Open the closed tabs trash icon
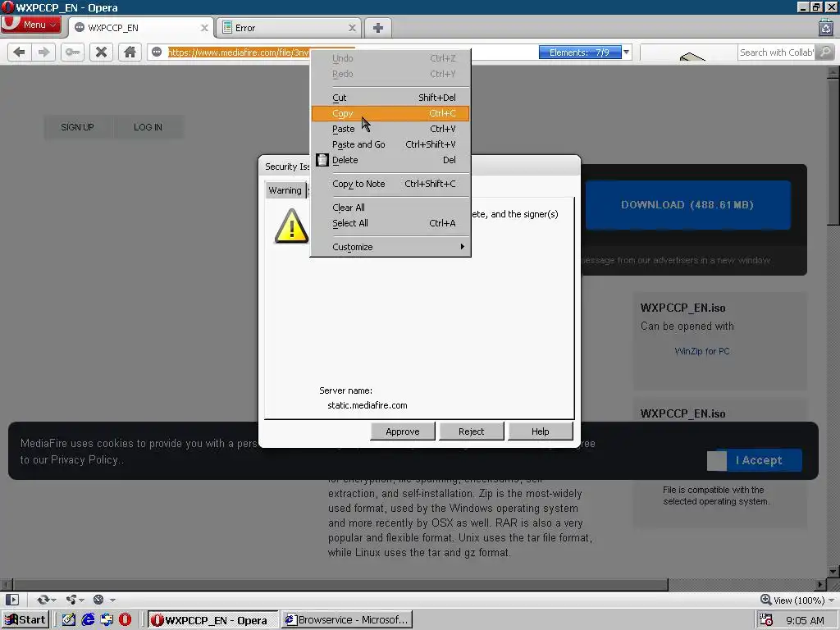The width and height of the screenshot is (840, 630). tap(825, 27)
